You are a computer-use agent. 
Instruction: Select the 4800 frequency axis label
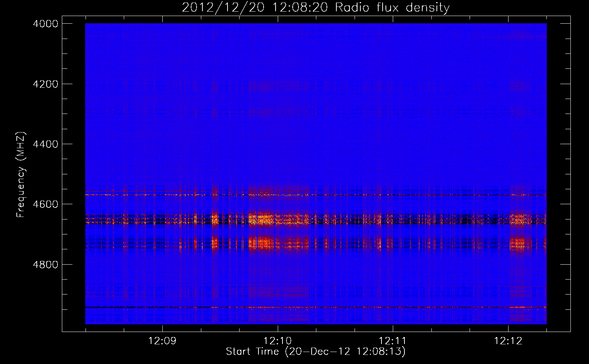[46, 265]
